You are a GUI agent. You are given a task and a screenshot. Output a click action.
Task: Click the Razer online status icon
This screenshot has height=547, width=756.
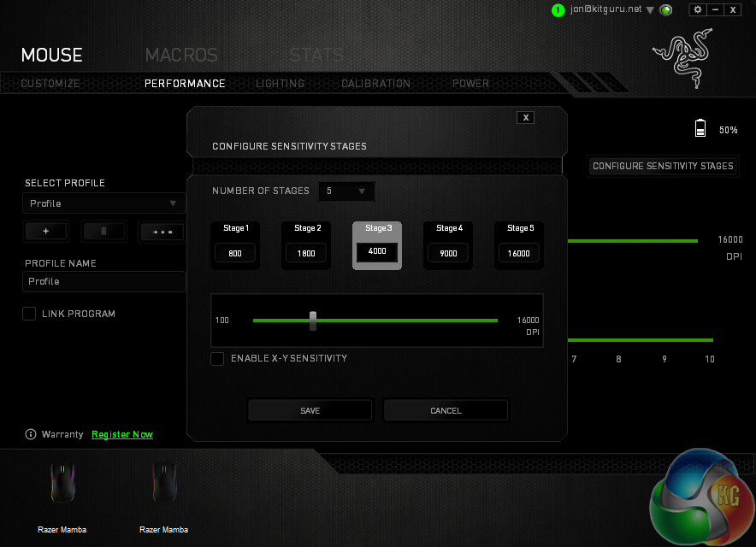pyautogui.click(x=666, y=10)
